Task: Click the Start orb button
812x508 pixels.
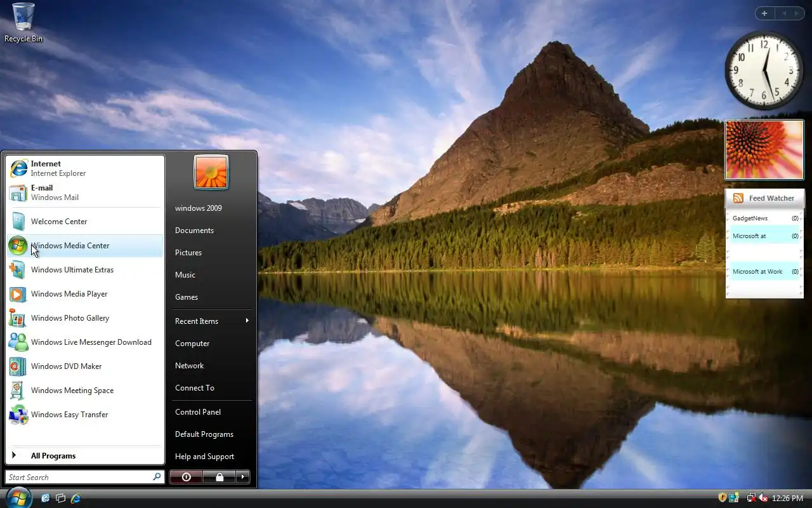Action: [18, 497]
